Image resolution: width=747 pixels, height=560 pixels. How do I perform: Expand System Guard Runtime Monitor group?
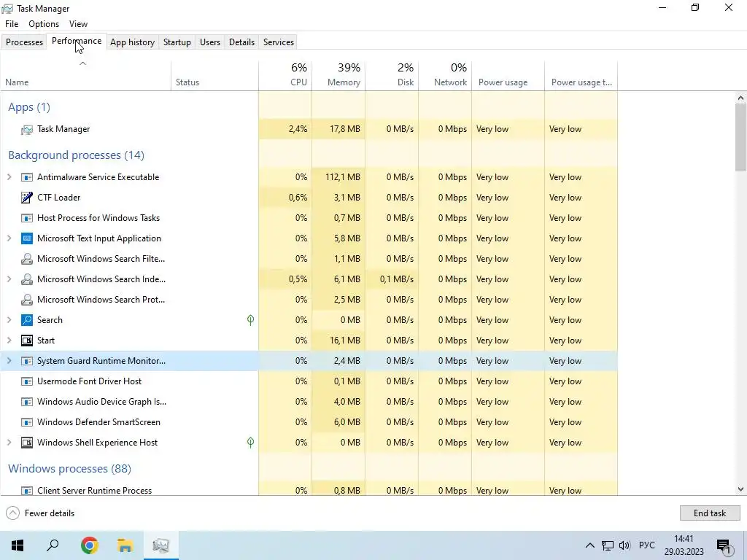9,361
